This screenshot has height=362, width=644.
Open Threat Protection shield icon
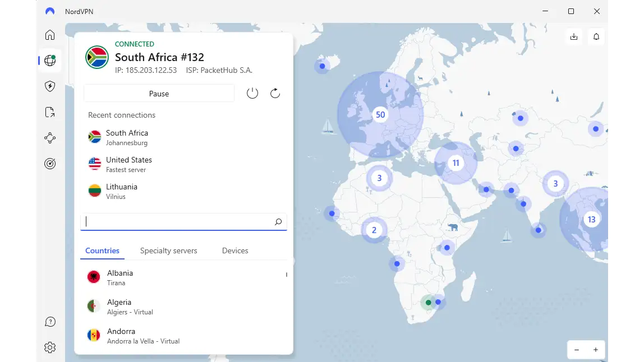(x=50, y=86)
